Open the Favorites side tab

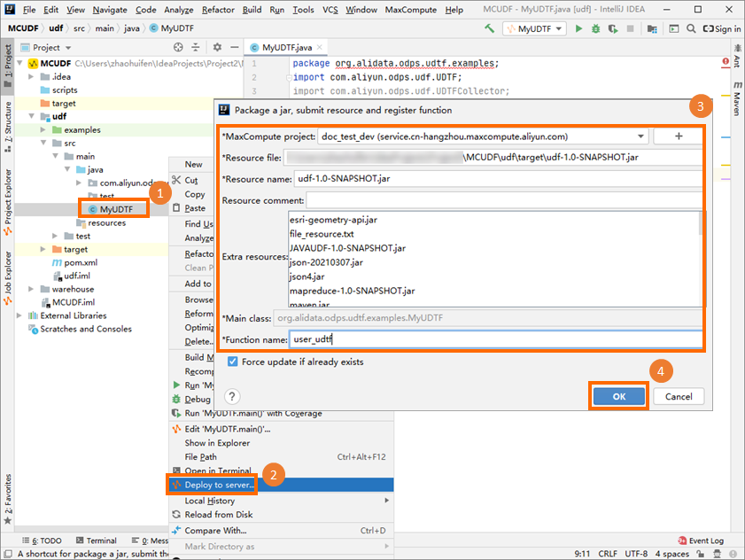[8, 499]
